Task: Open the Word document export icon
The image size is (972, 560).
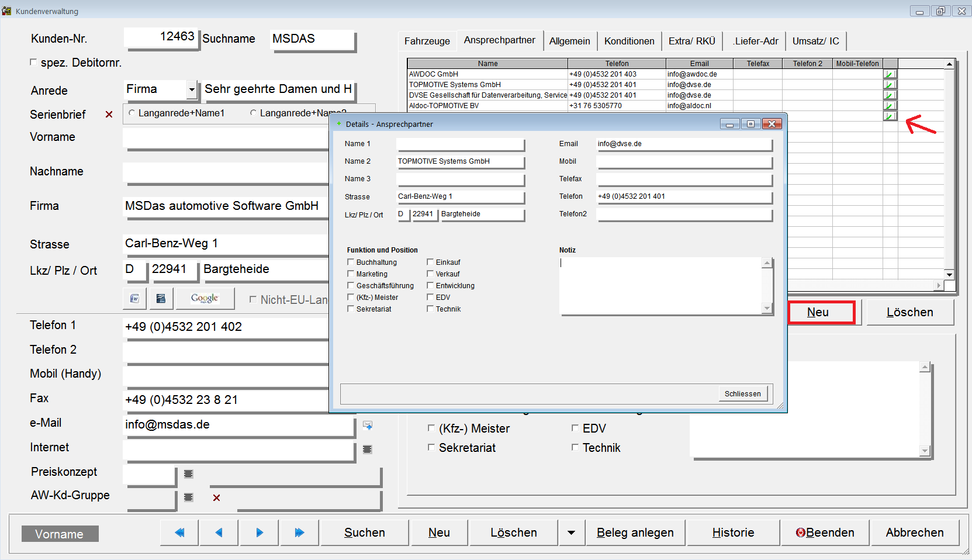Action: tap(135, 299)
